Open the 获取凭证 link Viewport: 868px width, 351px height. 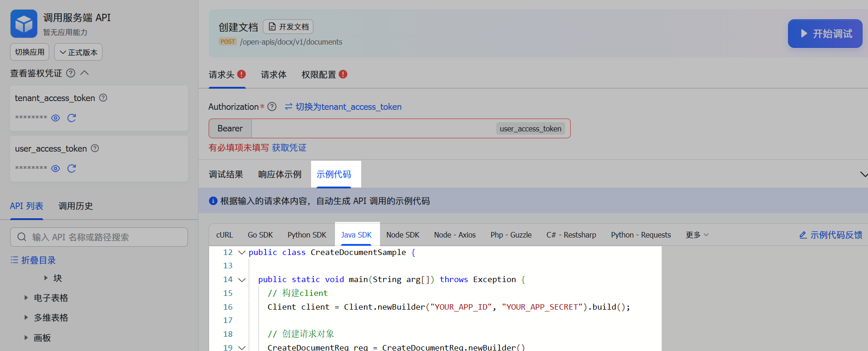(289, 147)
